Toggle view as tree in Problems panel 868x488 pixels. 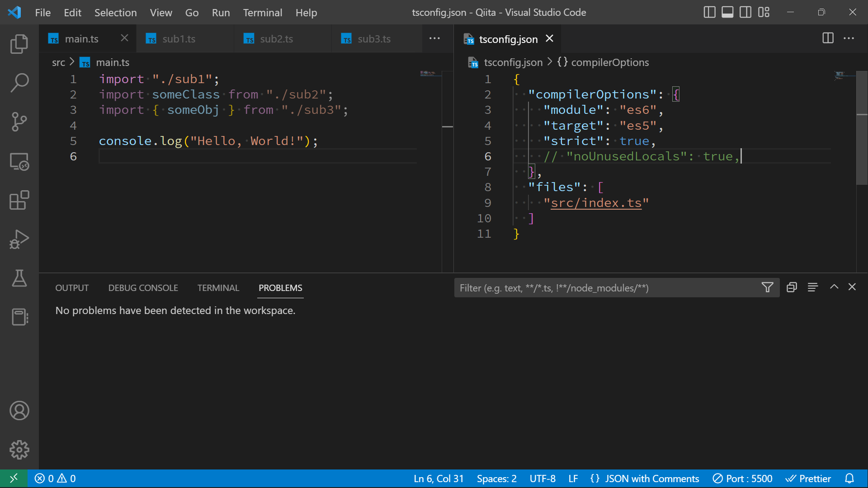pyautogui.click(x=812, y=287)
